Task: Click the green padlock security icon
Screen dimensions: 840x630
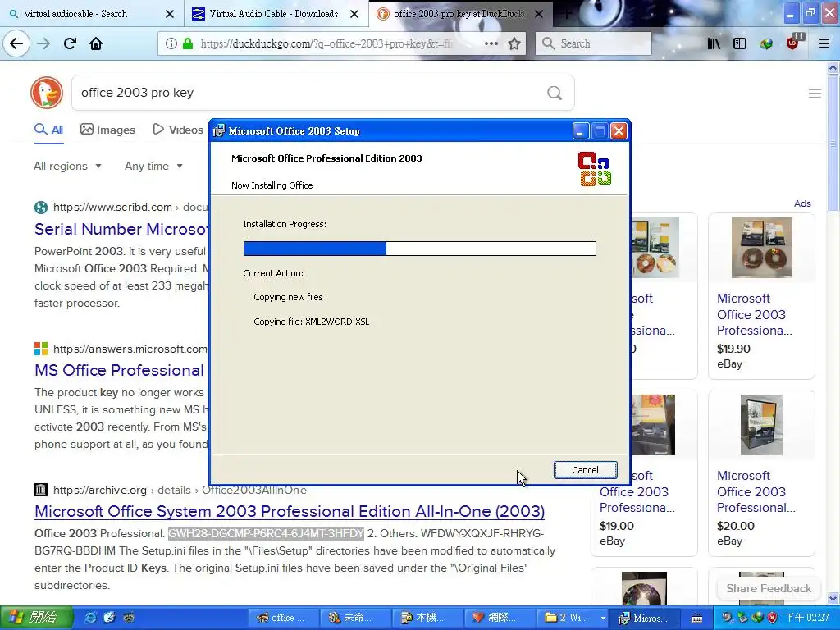Action: 188,43
